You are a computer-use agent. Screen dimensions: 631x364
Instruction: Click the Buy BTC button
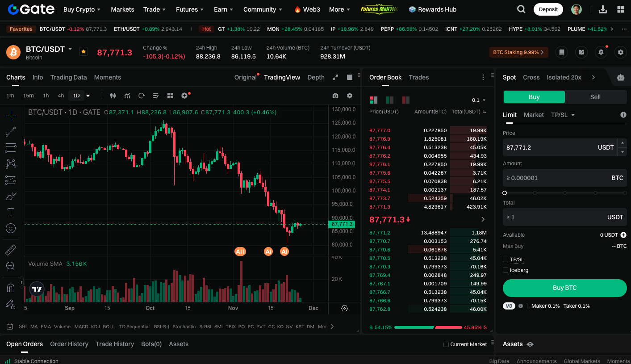click(x=565, y=288)
